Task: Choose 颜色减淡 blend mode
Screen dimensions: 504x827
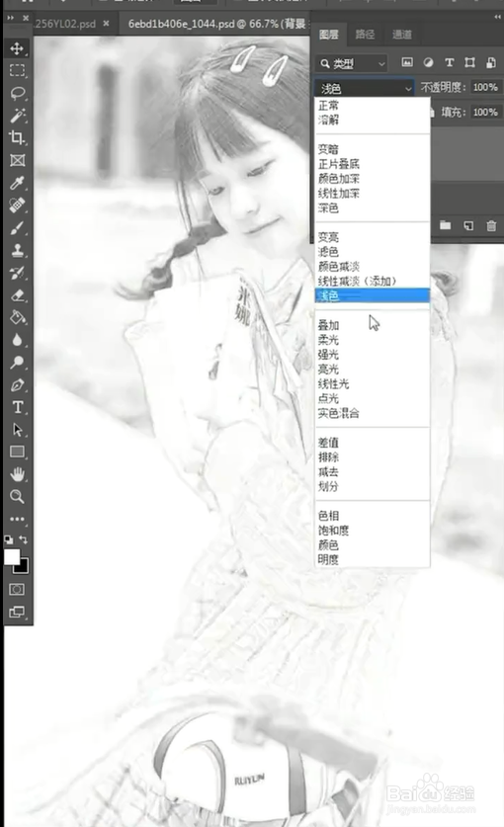Action: pyautogui.click(x=372, y=267)
